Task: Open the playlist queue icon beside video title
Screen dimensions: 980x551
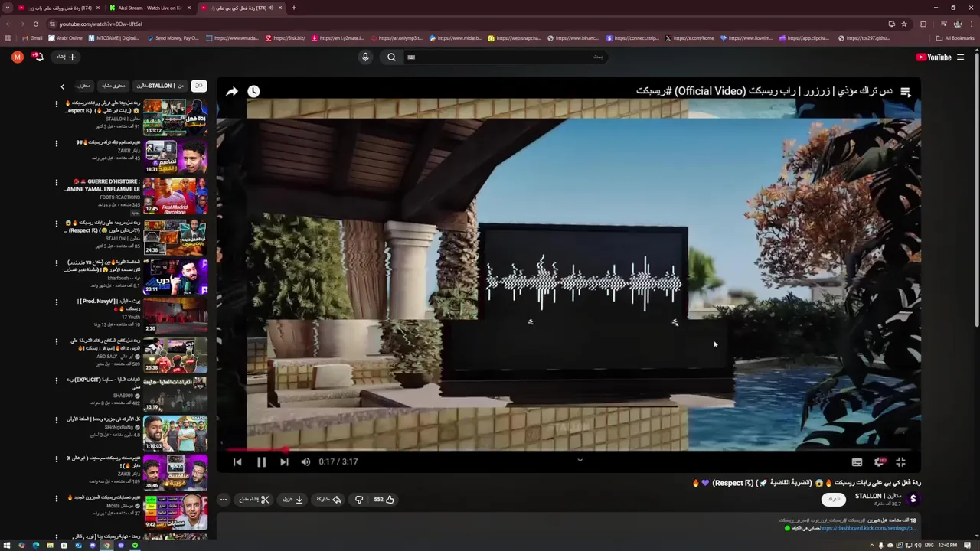Action: point(906,92)
